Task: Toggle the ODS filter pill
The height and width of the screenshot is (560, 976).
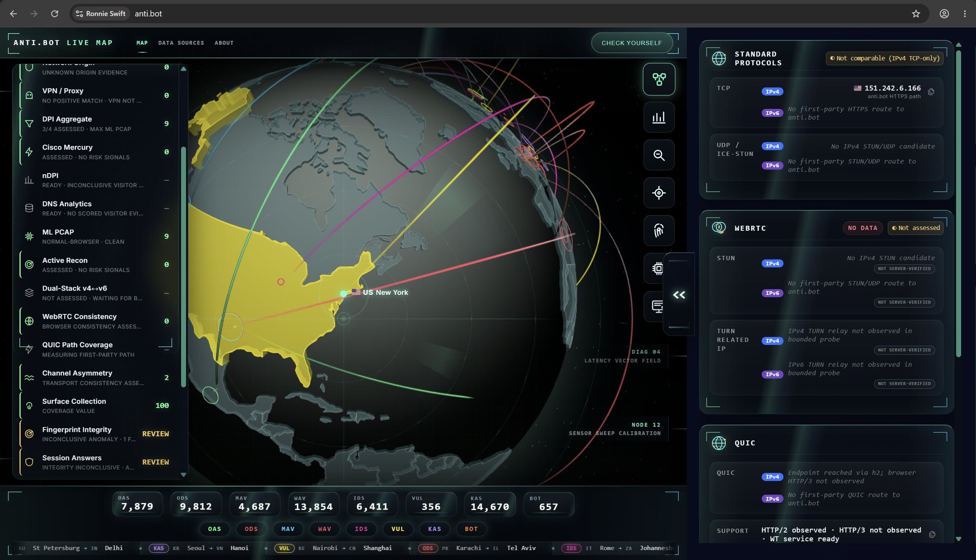Action: 251,529
